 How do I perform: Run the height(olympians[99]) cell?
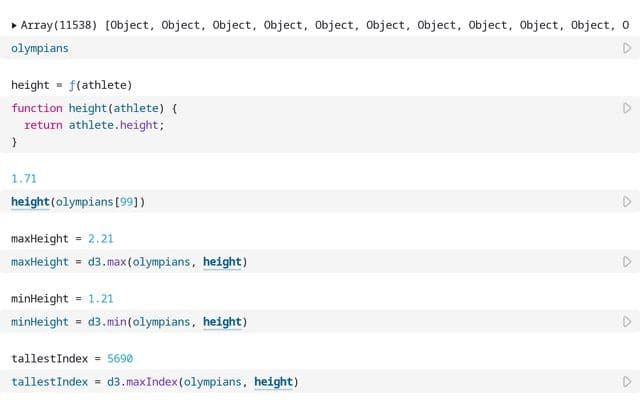627,202
